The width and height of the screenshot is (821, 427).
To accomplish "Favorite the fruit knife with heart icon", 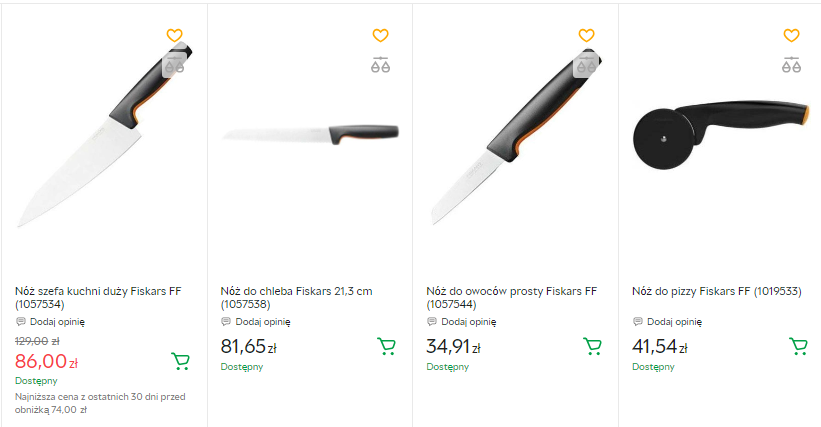I will [586, 36].
